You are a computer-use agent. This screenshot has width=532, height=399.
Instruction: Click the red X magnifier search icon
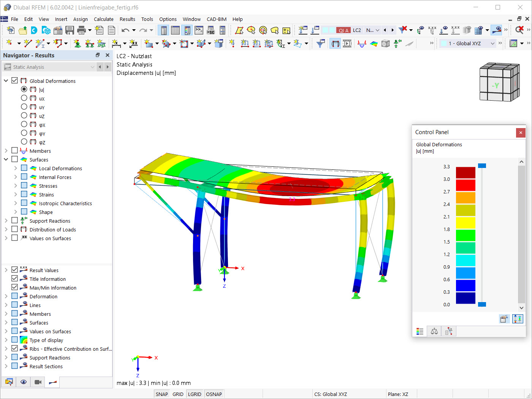pos(519,30)
